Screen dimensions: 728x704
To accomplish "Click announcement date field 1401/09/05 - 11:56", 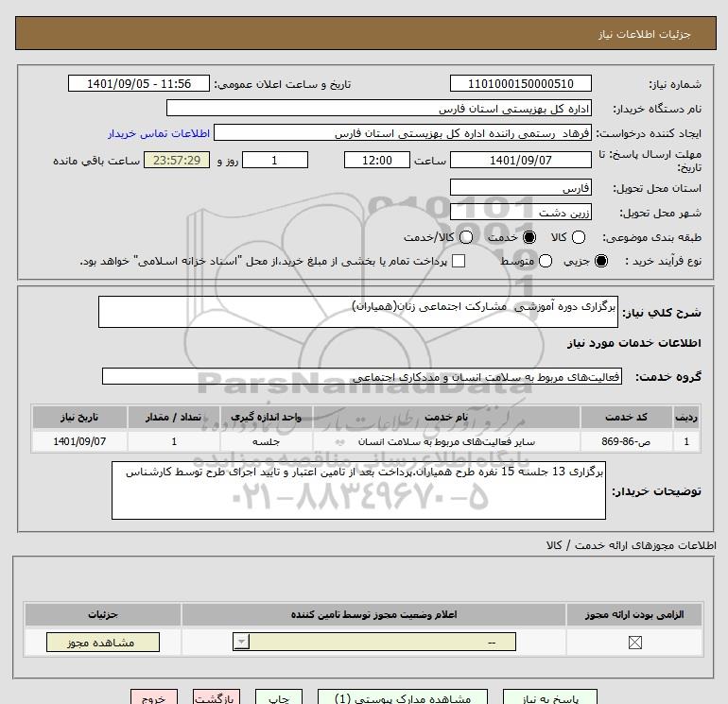I will (139, 83).
